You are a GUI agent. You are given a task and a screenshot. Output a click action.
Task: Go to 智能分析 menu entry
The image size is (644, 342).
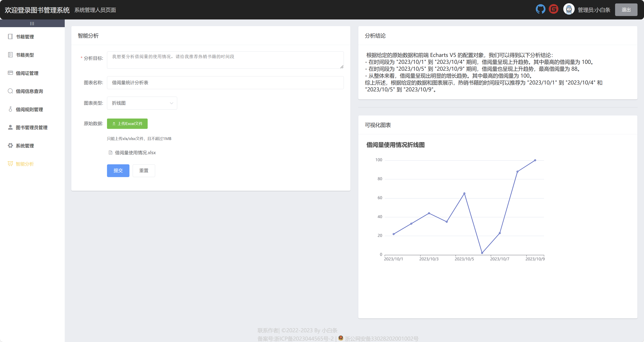pos(25,164)
